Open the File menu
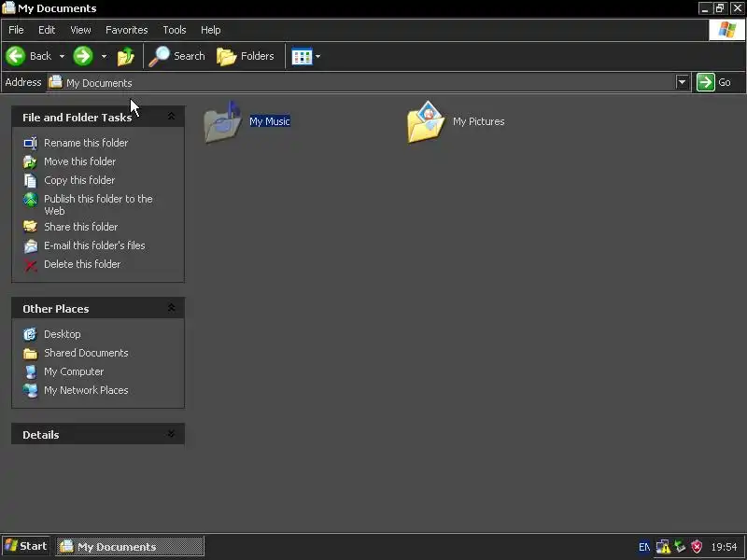Viewport: 747px width, 560px height. pos(16,30)
